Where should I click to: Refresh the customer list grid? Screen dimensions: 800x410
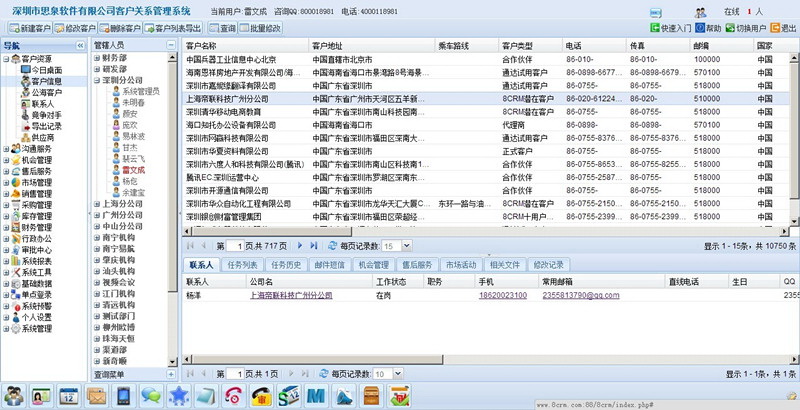[x=333, y=246]
